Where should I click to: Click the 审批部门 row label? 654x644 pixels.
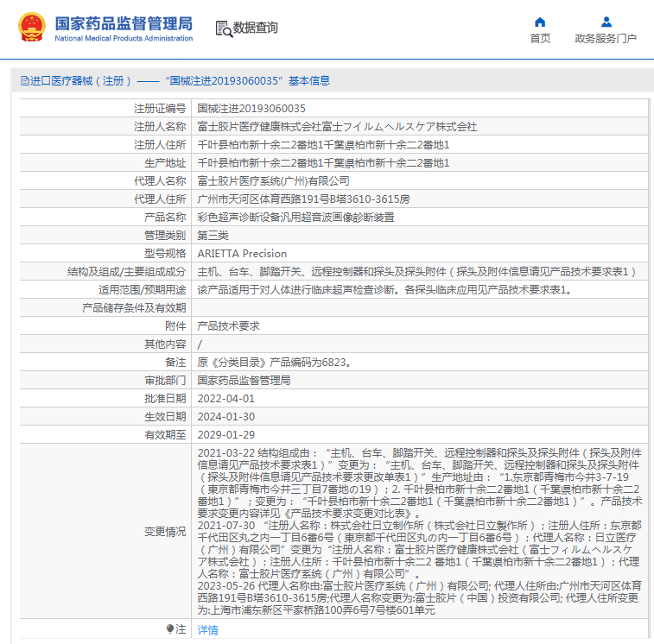165,381
